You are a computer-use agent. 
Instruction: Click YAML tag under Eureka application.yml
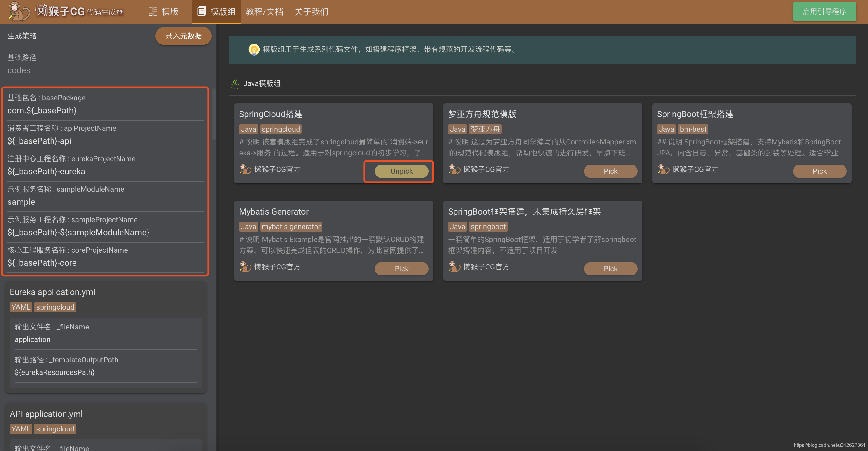(x=21, y=307)
